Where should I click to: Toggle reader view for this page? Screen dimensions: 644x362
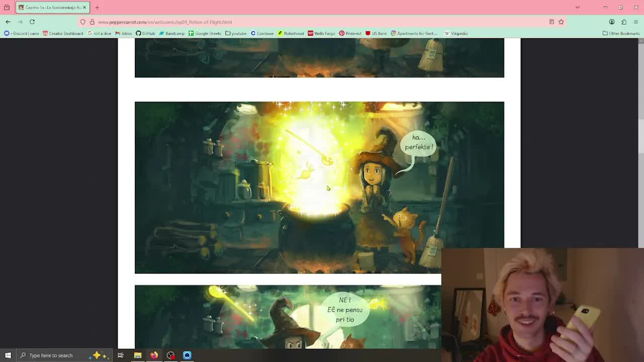click(551, 22)
